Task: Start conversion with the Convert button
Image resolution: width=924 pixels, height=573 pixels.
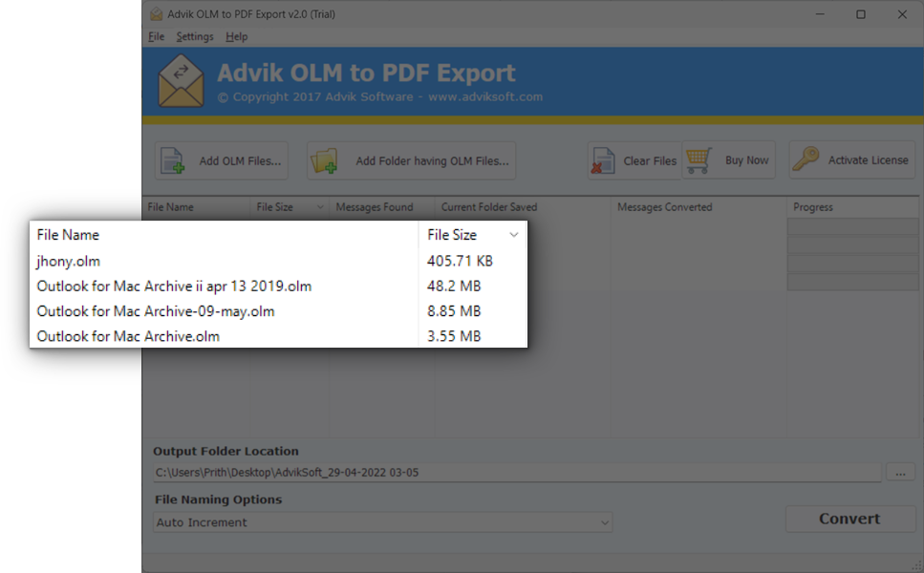Action: (x=849, y=519)
